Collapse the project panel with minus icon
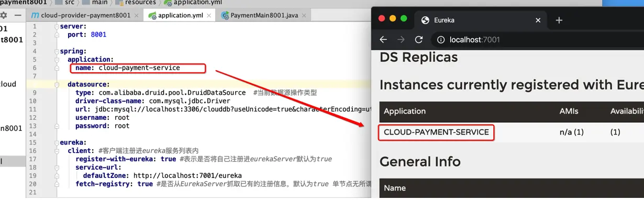 (x=18, y=16)
